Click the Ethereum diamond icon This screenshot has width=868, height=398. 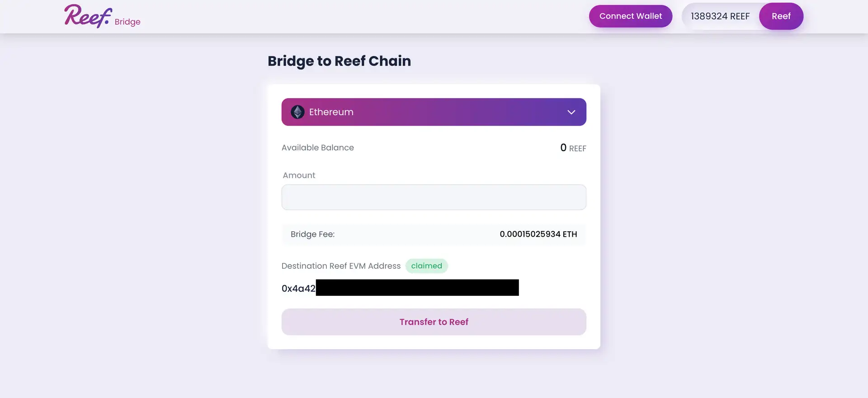pyautogui.click(x=297, y=112)
